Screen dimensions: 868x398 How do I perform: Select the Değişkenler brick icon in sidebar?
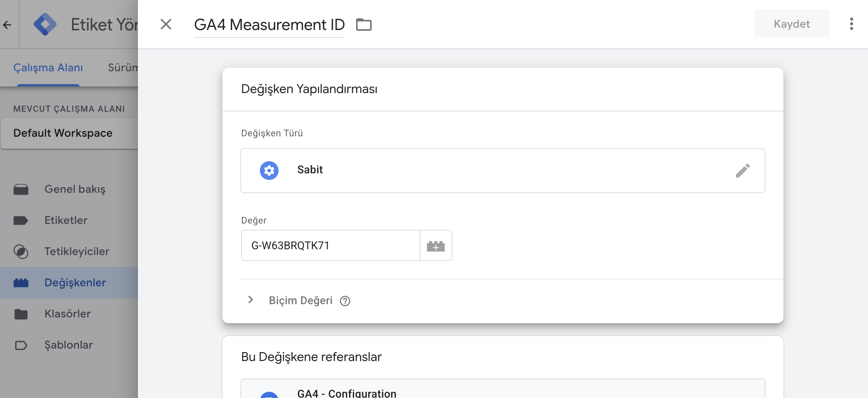pyautogui.click(x=21, y=282)
